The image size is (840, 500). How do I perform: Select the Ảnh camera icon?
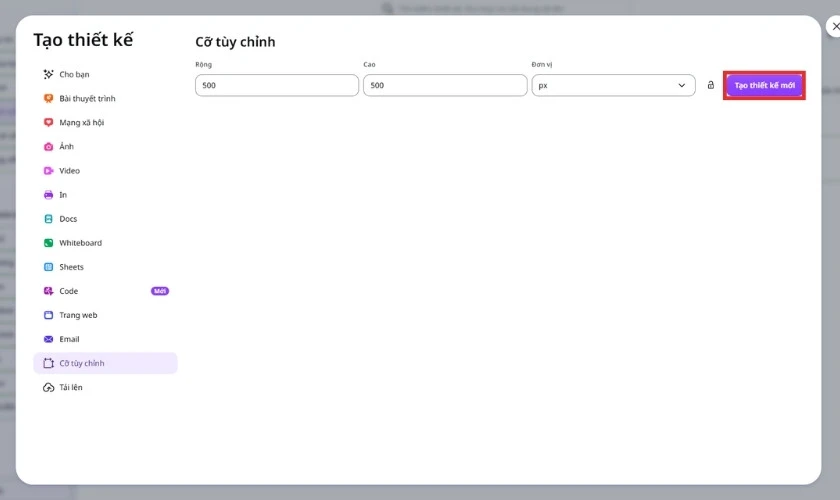click(x=48, y=147)
